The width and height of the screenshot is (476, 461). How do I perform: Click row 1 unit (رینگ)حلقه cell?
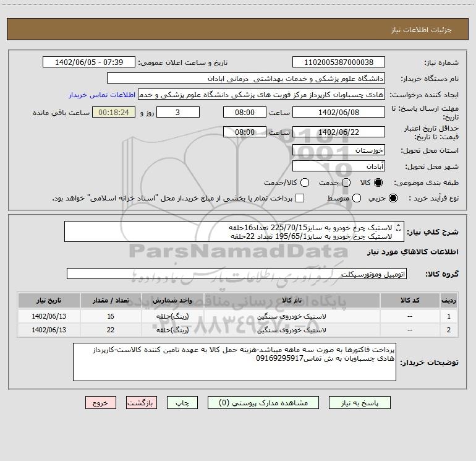coord(172,316)
